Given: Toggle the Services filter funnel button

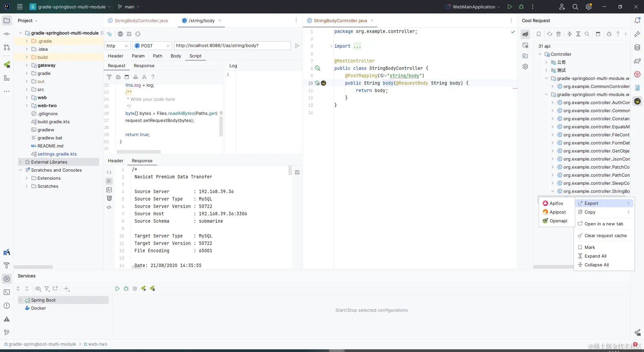Looking at the screenshot, I should [47, 289].
